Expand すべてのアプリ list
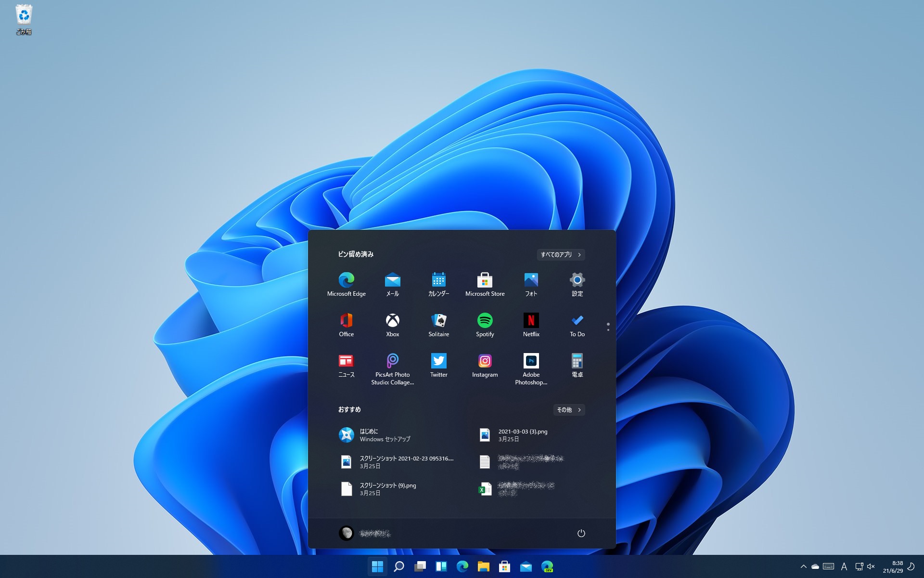 [561, 254]
